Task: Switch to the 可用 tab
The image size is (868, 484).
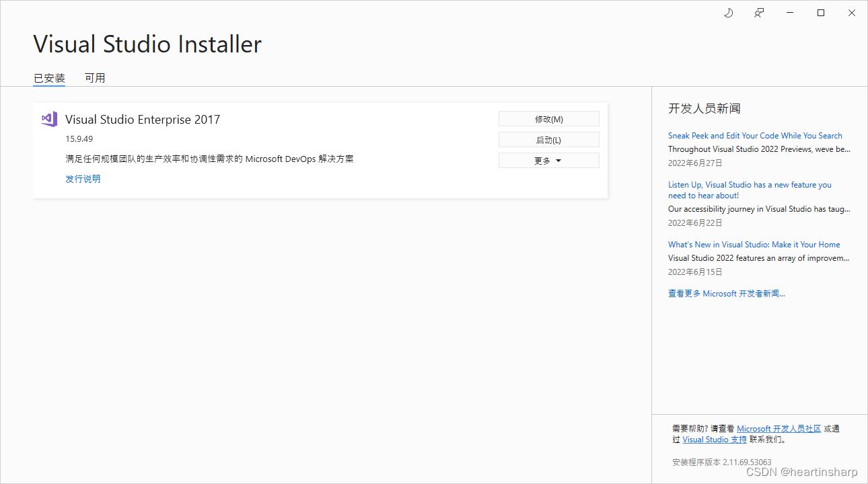Action: (x=95, y=78)
